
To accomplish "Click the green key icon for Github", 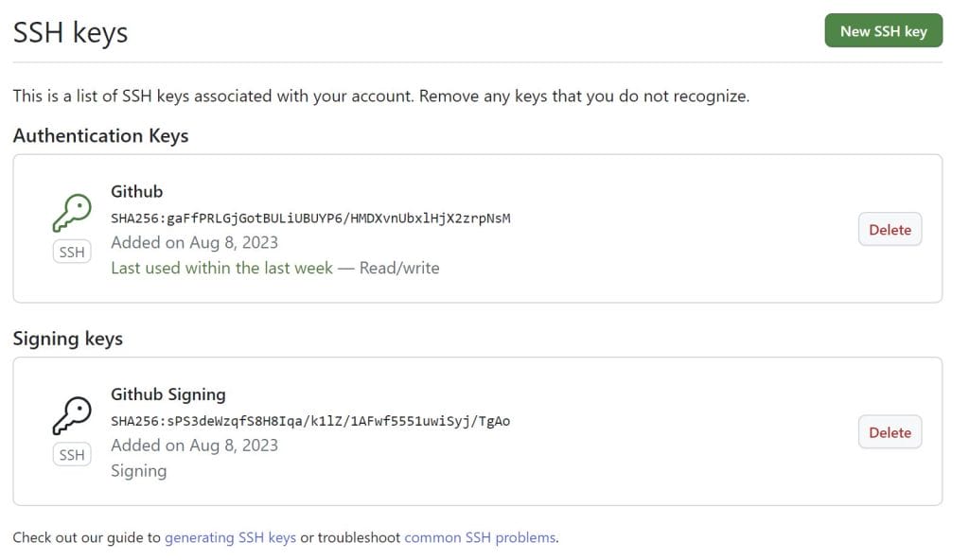I will coord(72,214).
